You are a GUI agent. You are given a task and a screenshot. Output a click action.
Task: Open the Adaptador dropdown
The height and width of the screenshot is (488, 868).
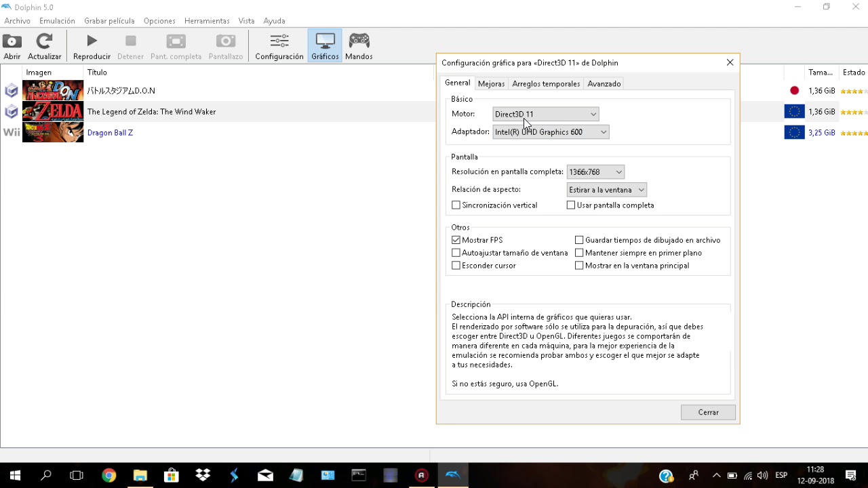point(551,132)
